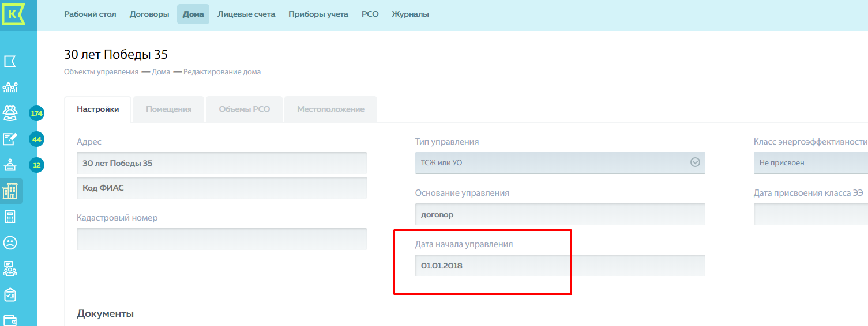868x326 pixels.
Task: Open the note-with-pencil sidebar icon
Action: [x=10, y=139]
